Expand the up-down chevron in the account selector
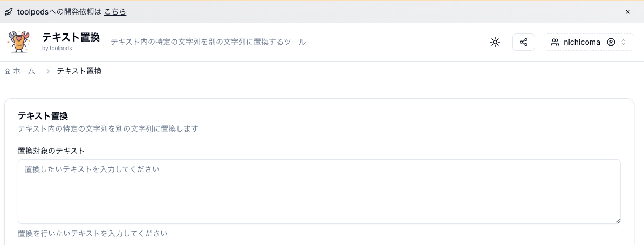Viewport: 644px width, 245px height. [624, 42]
